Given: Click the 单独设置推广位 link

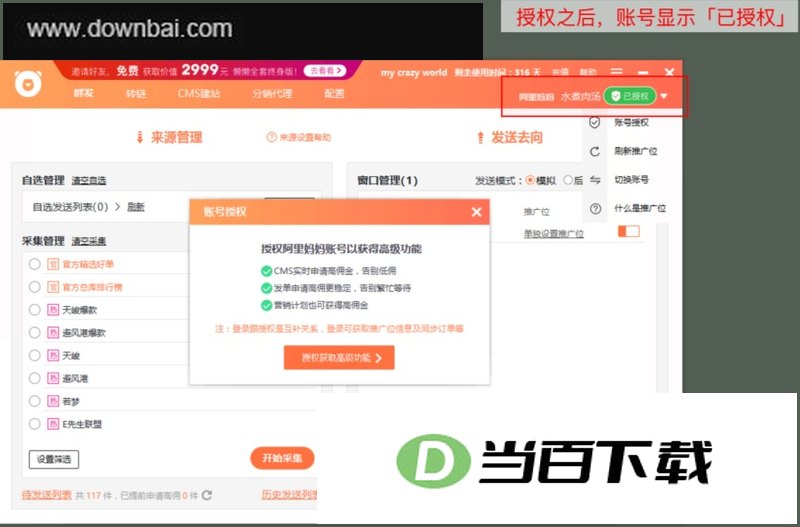Looking at the screenshot, I should [x=554, y=234].
